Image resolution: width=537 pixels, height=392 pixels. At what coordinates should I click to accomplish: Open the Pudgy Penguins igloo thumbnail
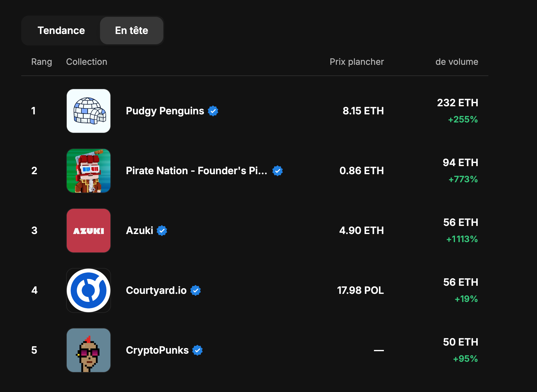tap(89, 111)
